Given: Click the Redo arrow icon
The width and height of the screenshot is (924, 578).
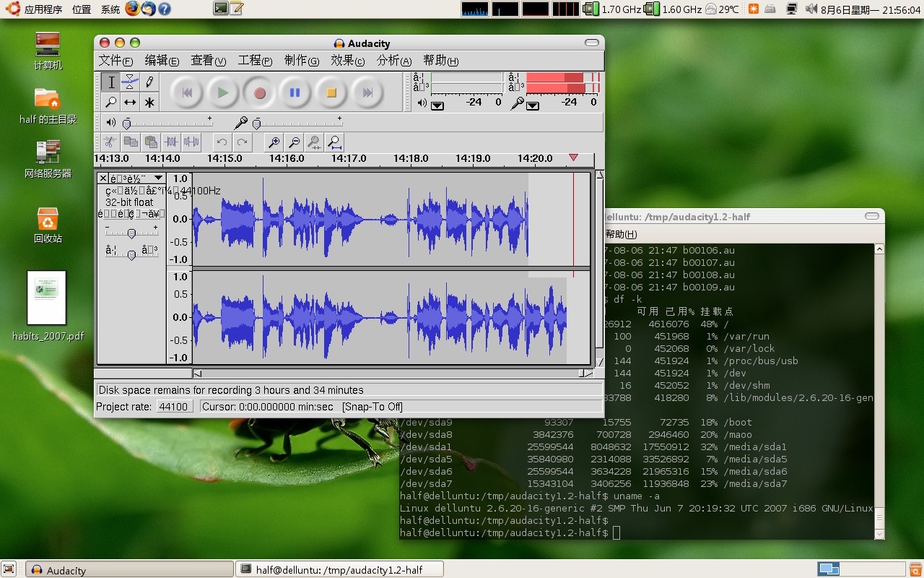Looking at the screenshot, I should tap(243, 142).
